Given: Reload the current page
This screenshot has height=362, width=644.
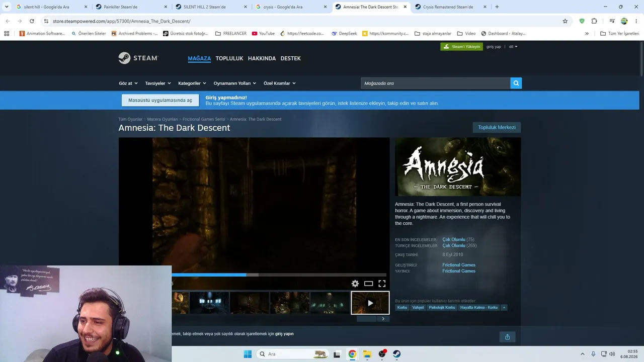Looking at the screenshot, I should tap(32, 21).
